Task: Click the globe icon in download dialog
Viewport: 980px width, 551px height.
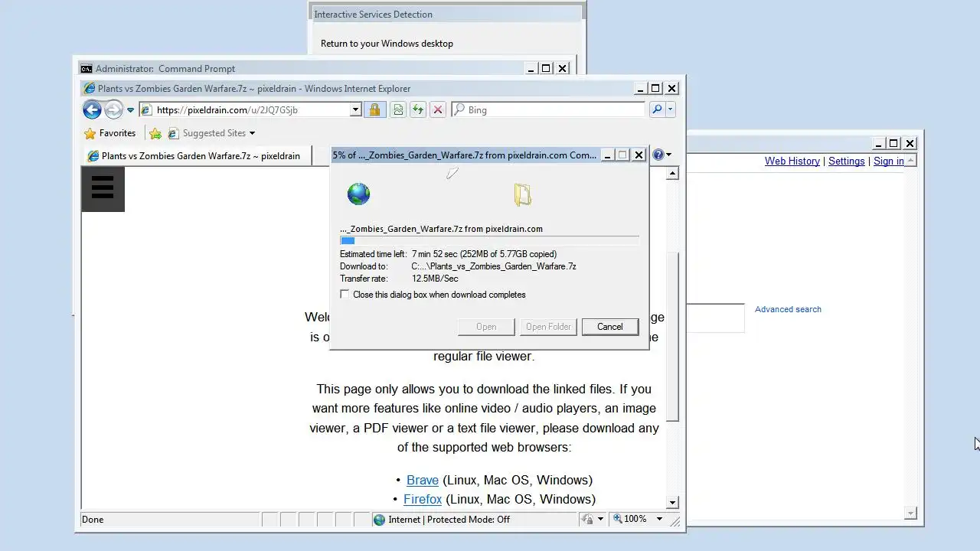Action: click(x=358, y=193)
